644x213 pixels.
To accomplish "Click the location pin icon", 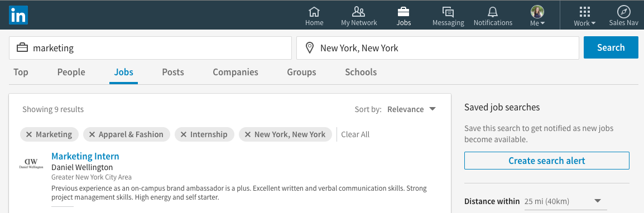I will point(310,48).
